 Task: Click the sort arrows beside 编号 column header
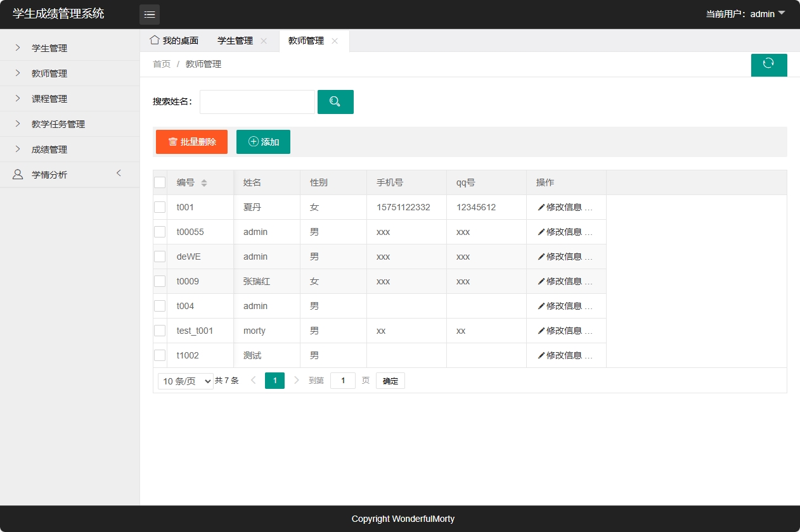coord(204,182)
